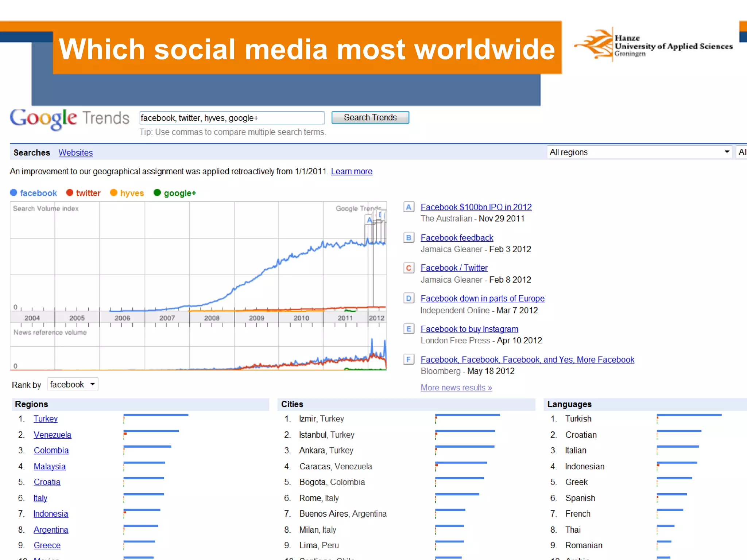Screen dimensions: 747x560
Task: Click Turkish in Languages list
Action: (x=578, y=419)
